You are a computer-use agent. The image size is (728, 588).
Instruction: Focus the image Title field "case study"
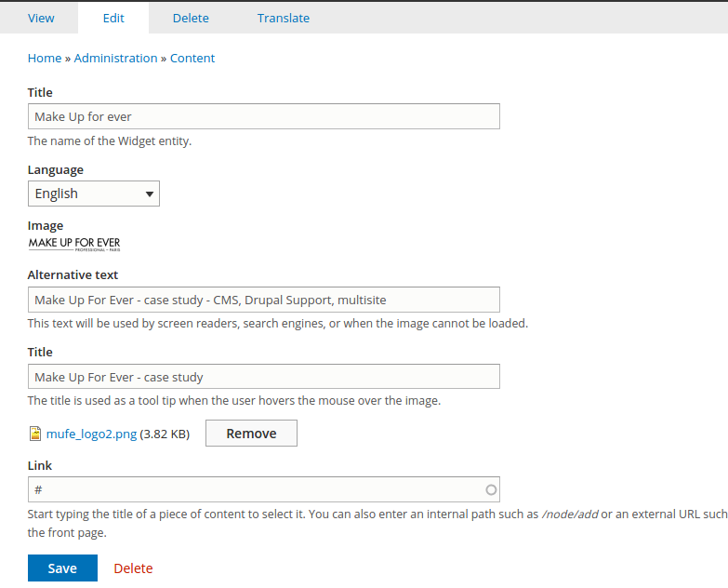coord(264,377)
